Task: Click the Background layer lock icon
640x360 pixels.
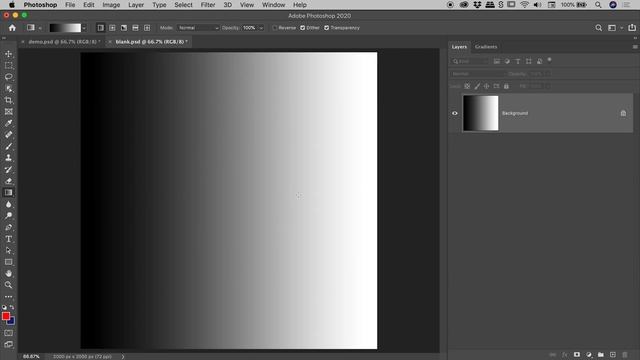Action: click(x=623, y=113)
